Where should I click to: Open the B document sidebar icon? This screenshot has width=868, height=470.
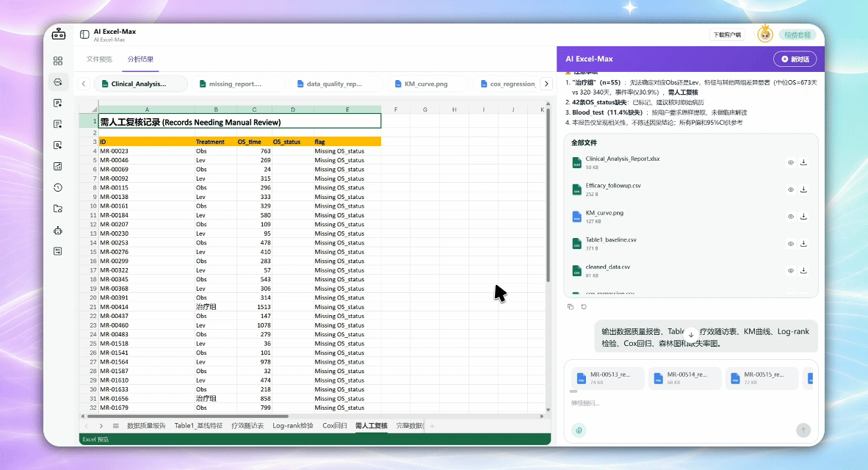tap(58, 145)
